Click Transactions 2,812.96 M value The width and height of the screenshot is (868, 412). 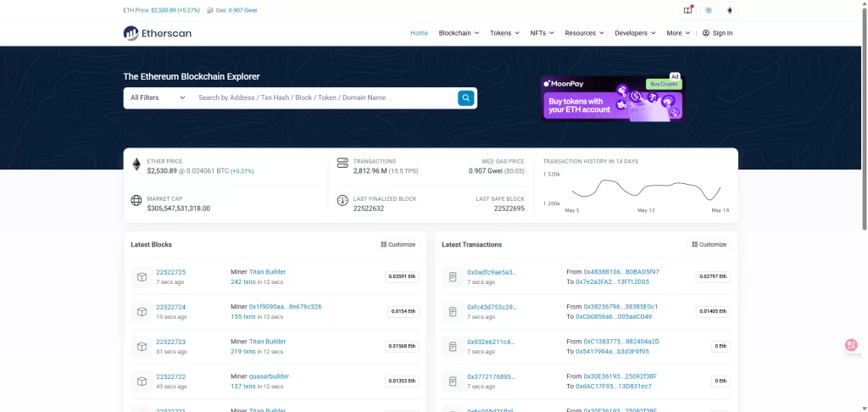[x=370, y=171]
